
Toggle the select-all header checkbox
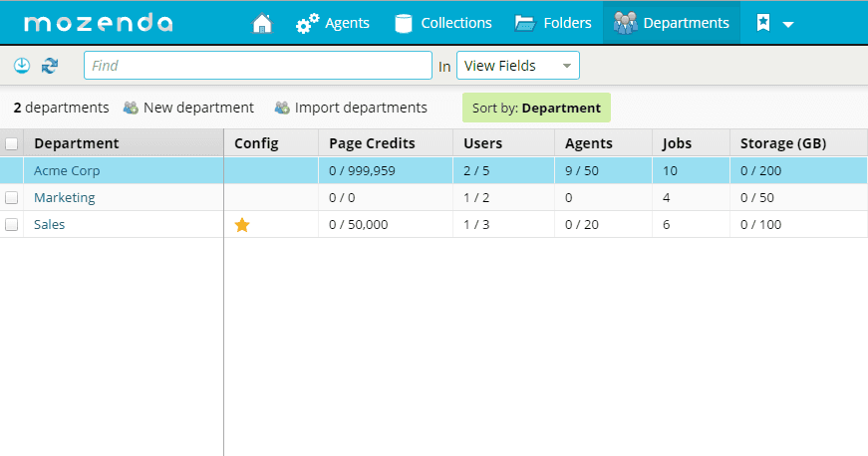(x=11, y=143)
